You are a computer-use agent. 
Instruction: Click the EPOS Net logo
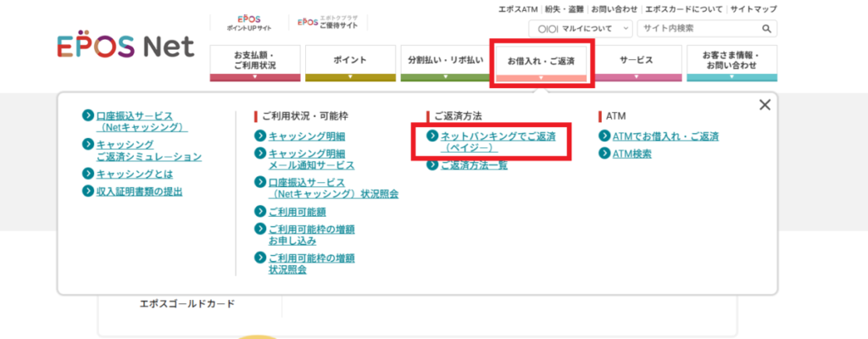click(125, 46)
